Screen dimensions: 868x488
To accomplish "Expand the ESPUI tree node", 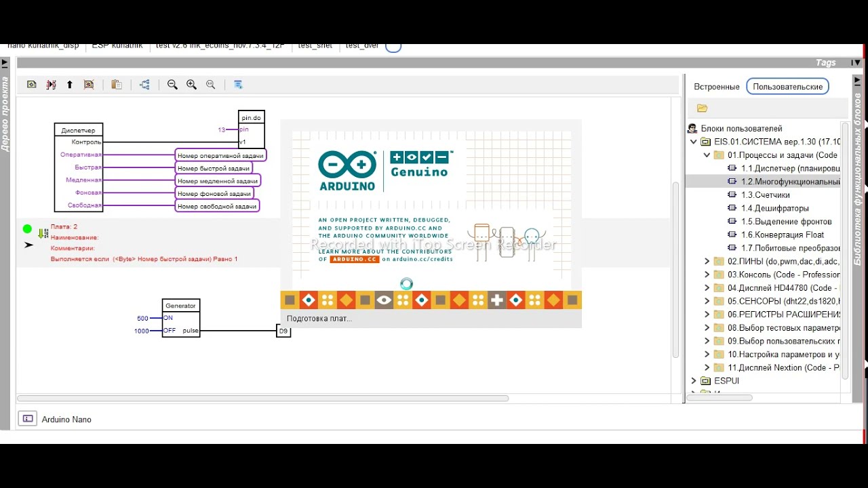I will 693,381.
